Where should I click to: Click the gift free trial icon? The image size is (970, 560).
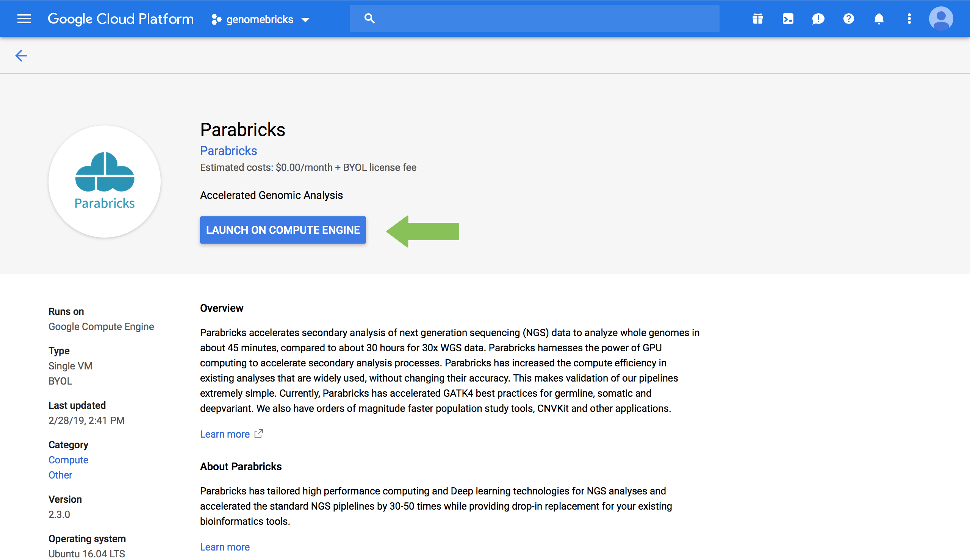[758, 19]
